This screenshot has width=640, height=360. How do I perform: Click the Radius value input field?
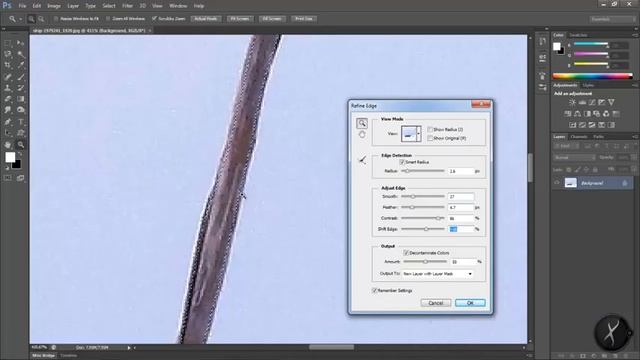(461, 171)
